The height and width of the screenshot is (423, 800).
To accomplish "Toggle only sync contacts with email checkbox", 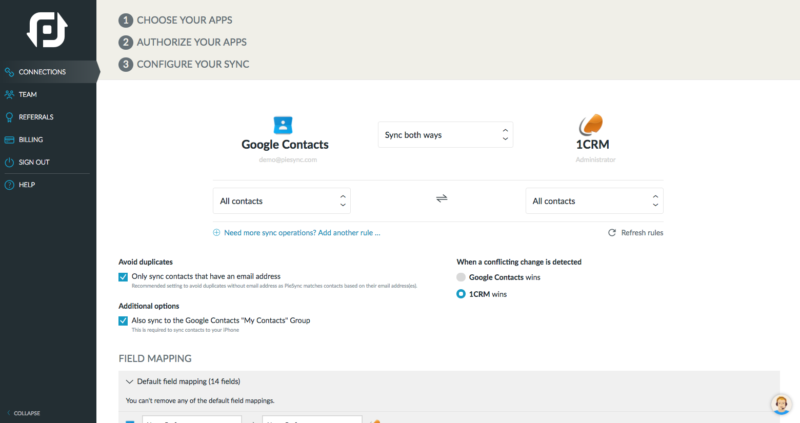I will tap(123, 276).
